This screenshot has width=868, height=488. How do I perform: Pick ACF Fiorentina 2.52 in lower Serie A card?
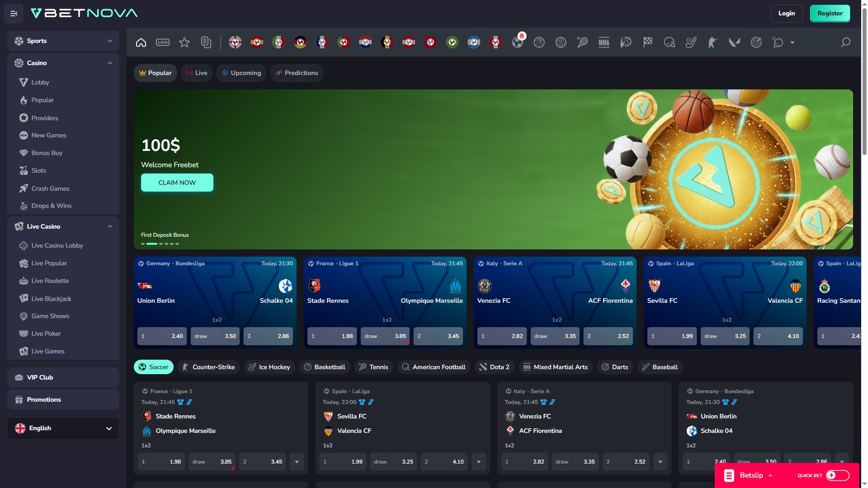point(626,462)
